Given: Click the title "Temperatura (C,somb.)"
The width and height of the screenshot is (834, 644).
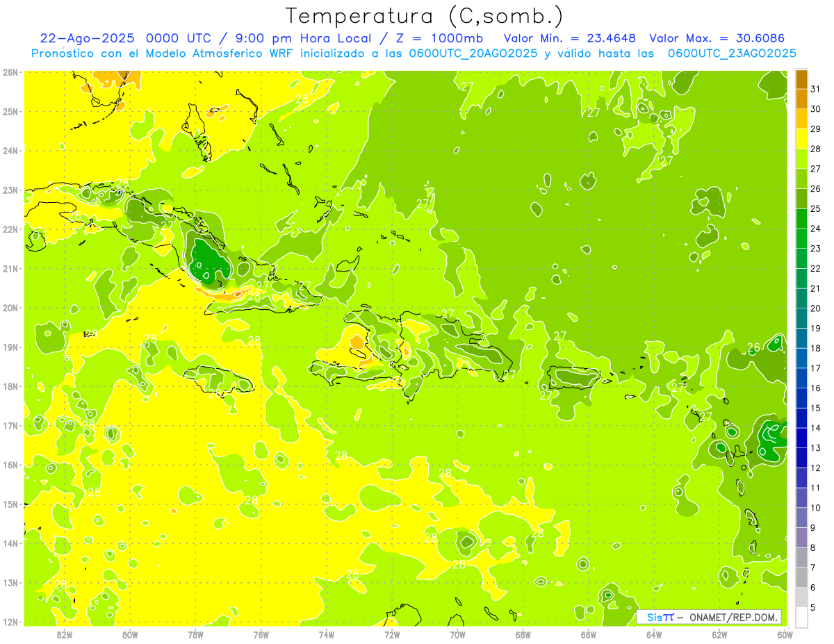Looking at the screenshot, I should click(425, 17).
